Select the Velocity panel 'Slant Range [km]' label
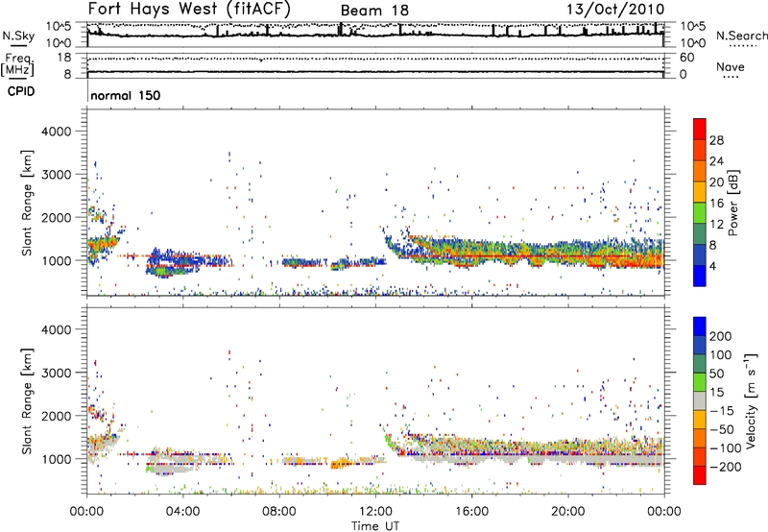This screenshot has height=532, width=768. coord(27,401)
